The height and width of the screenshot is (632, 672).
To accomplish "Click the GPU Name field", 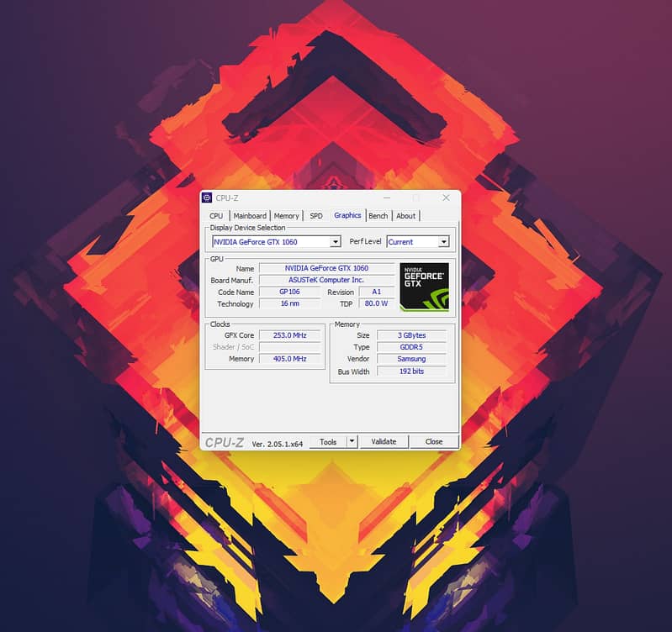I will click(x=326, y=268).
